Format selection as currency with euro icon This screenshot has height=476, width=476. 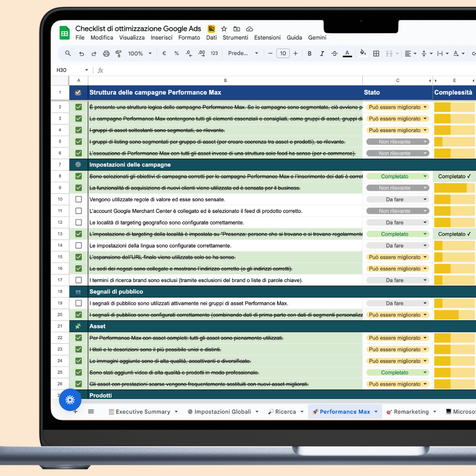click(164, 54)
